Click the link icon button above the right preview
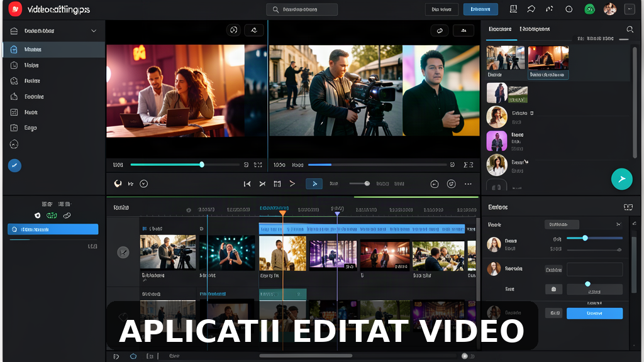This screenshot has height=362, width=644. pyautogui.click(x=440, y=30)
